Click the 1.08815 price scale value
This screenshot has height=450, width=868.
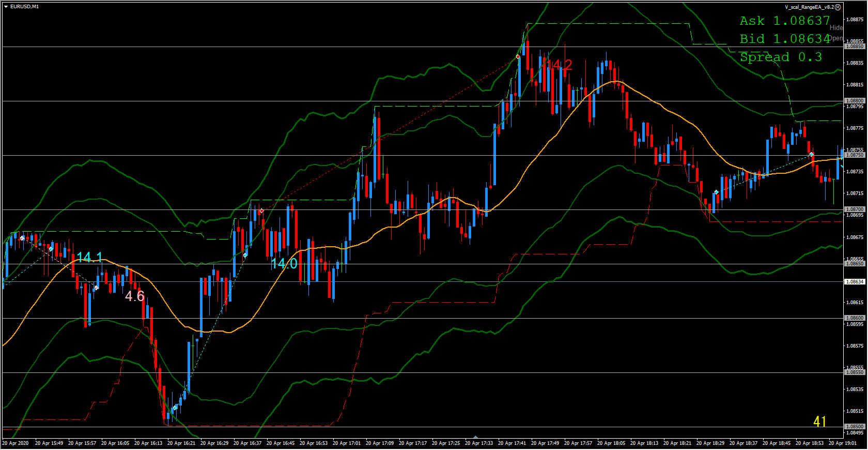pos(855,85)
